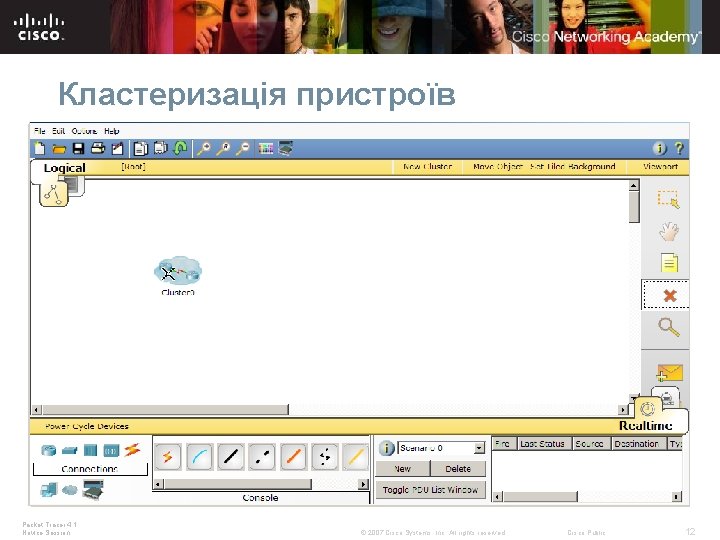Viewport: 720px width, 540px height.
Task: Click the New Cluster button
Action: pyautogui.click(x=427, y=167)
